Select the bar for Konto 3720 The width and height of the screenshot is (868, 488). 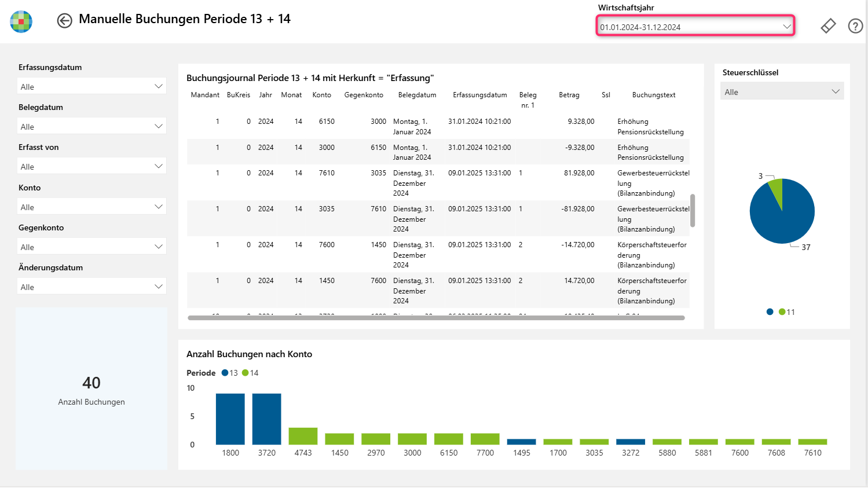(x=267, y=419)
